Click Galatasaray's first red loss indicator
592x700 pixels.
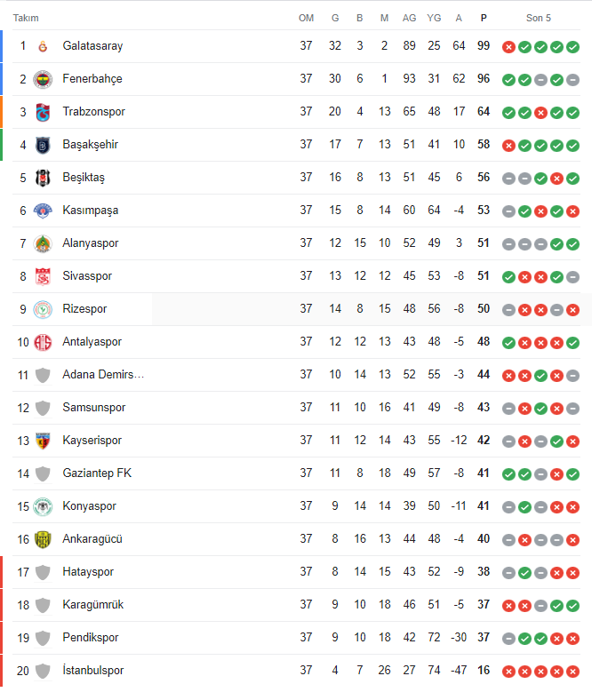[x=508, y=46]
